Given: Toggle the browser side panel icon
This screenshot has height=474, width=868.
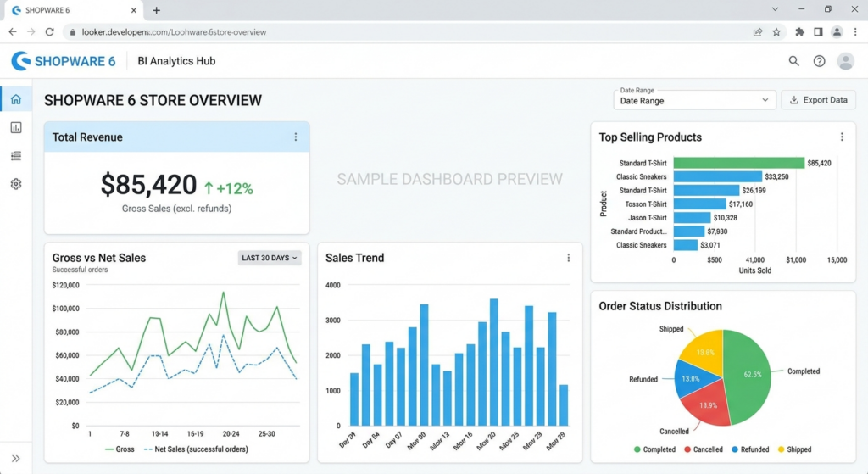Looking at the screenshot, I should click(818, 32).
